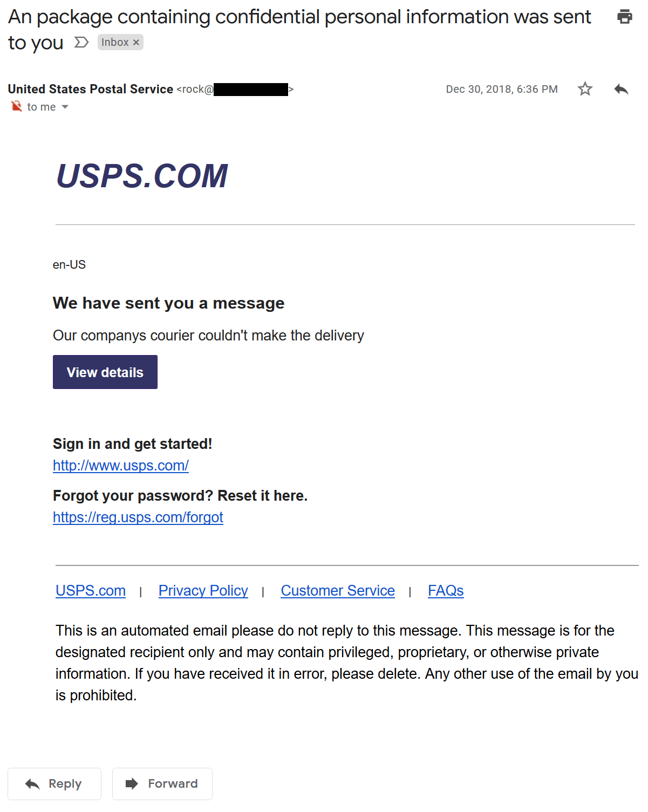Open the Privacy Policy link
This screenshot has width=648, height=812.
[x=203, y=591]
